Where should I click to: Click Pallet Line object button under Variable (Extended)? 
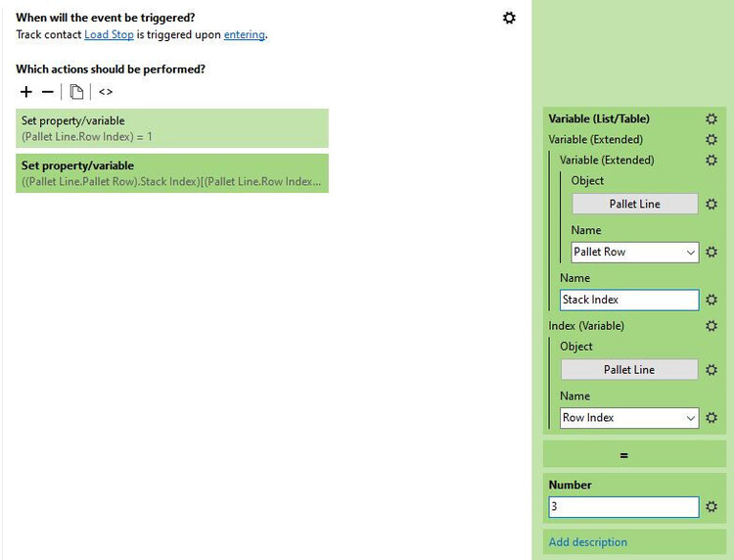tap(634, 204)
